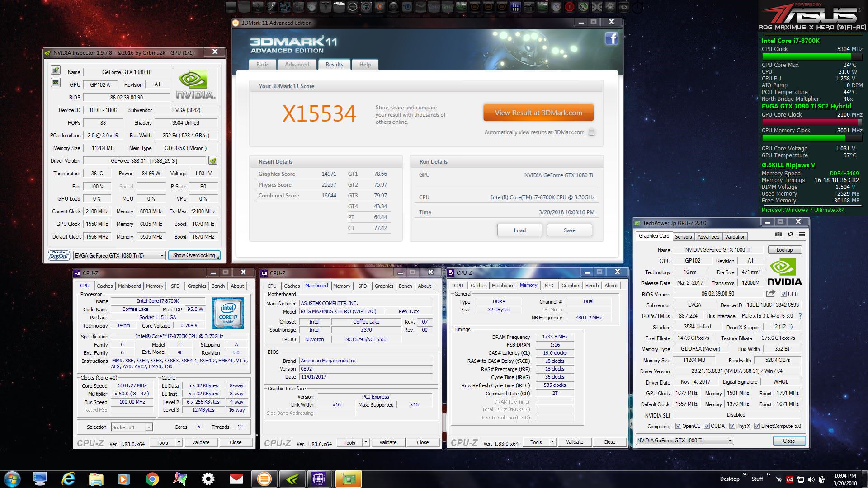Click the lower GPU icon button beside GPU in NVIDIA Inspector
Screen dimensions: 868x488
click(56, 83)
